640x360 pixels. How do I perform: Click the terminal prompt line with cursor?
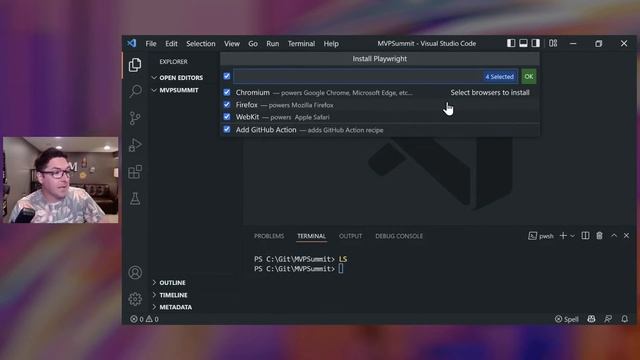[x=299, y=269]
